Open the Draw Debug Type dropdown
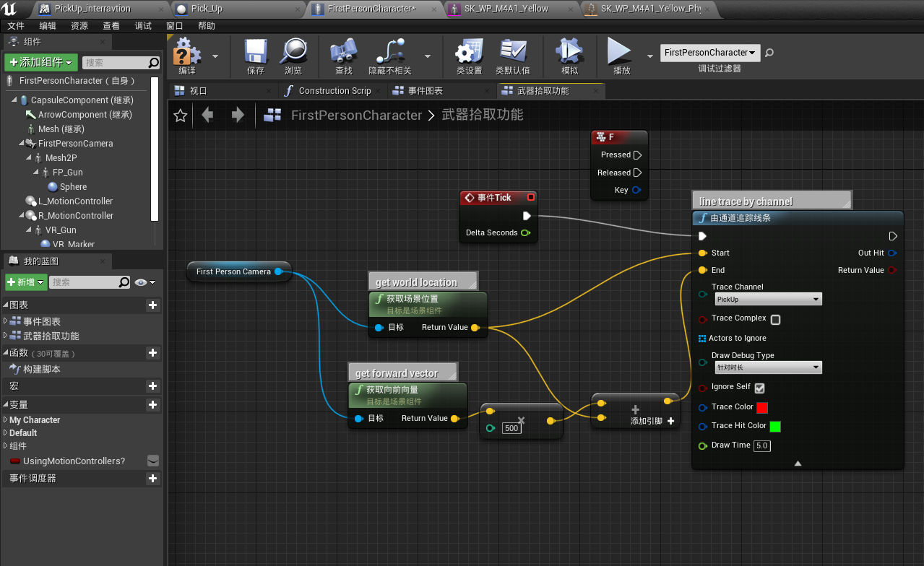This screenshot has height=566, width=924. [768, 367]
